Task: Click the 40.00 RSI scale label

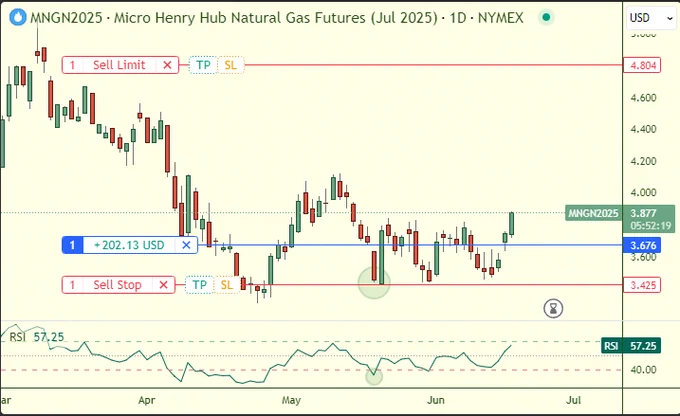Action: [x=643, y=370]
